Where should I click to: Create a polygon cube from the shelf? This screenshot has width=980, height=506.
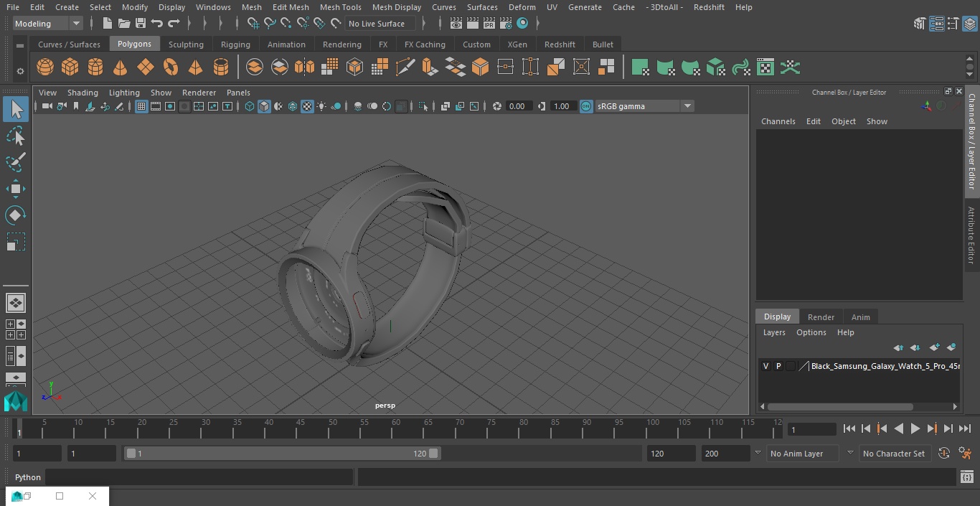(70, 67)
